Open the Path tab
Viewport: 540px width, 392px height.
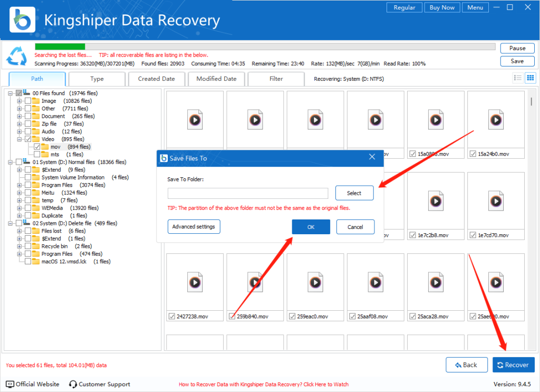coord(37,79)
